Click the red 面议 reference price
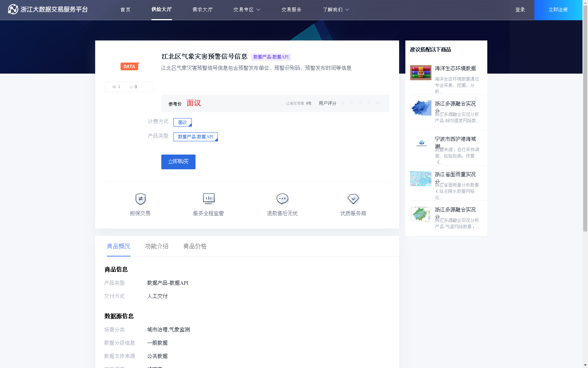This screenshot has width=588, height=368. [x=194, y=103]
